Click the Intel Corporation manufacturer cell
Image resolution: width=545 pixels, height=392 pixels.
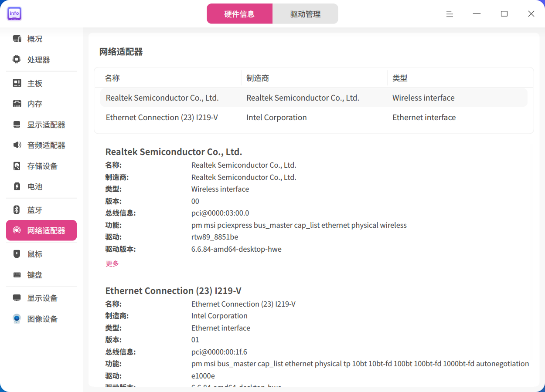pyautogui.click(x=276, y=117)
